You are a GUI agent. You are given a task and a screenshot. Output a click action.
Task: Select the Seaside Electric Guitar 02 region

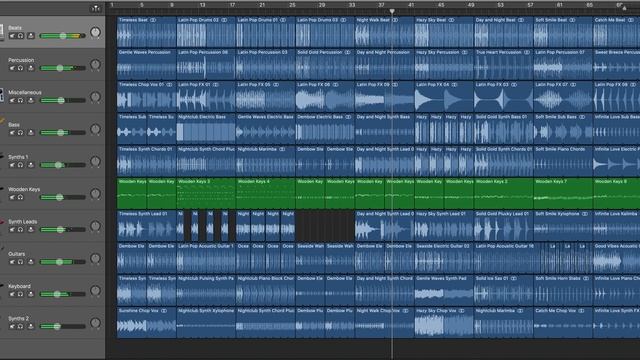[x=444, y=258]
